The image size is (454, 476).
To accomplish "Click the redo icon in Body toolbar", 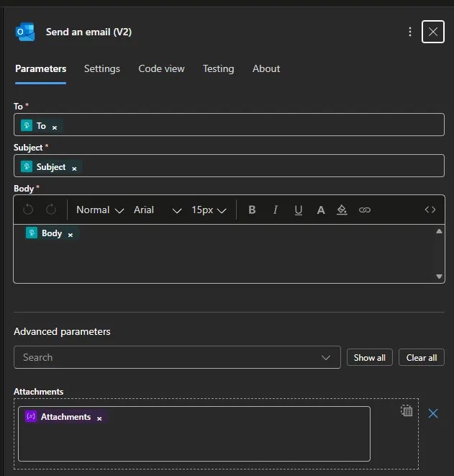I will point(51,210).
